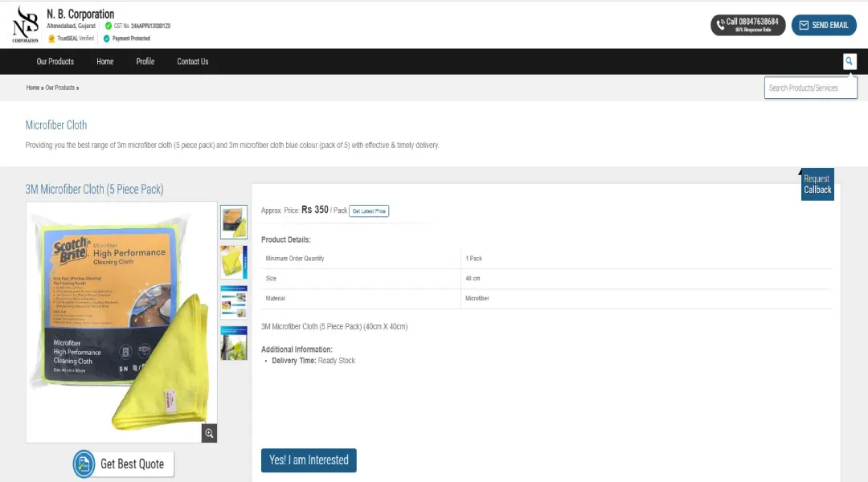Click the Home breadcrumb link
868x482 pixels.
pos(33,88)
